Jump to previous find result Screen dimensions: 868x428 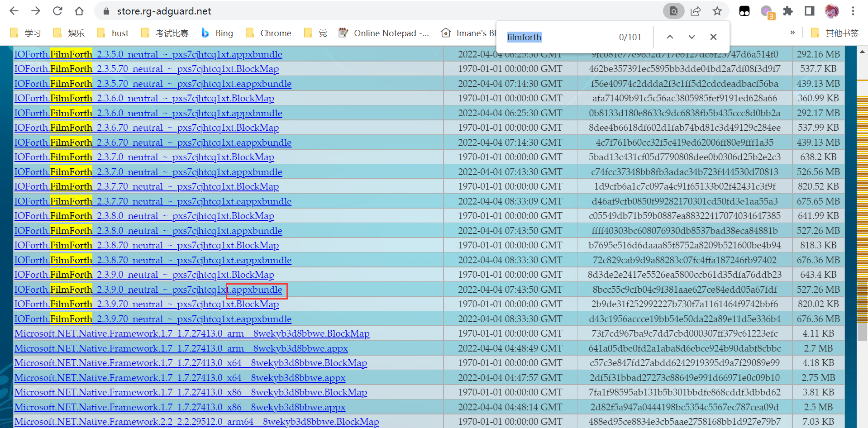(x=670, y=37)
